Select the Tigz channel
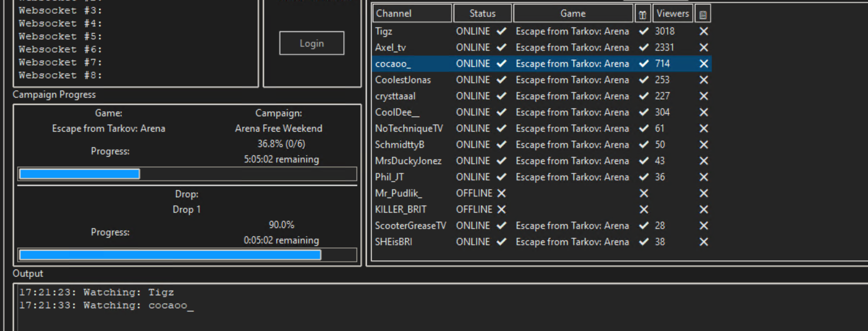Viewport: 868px width, 331px height. tap(384, 31)
